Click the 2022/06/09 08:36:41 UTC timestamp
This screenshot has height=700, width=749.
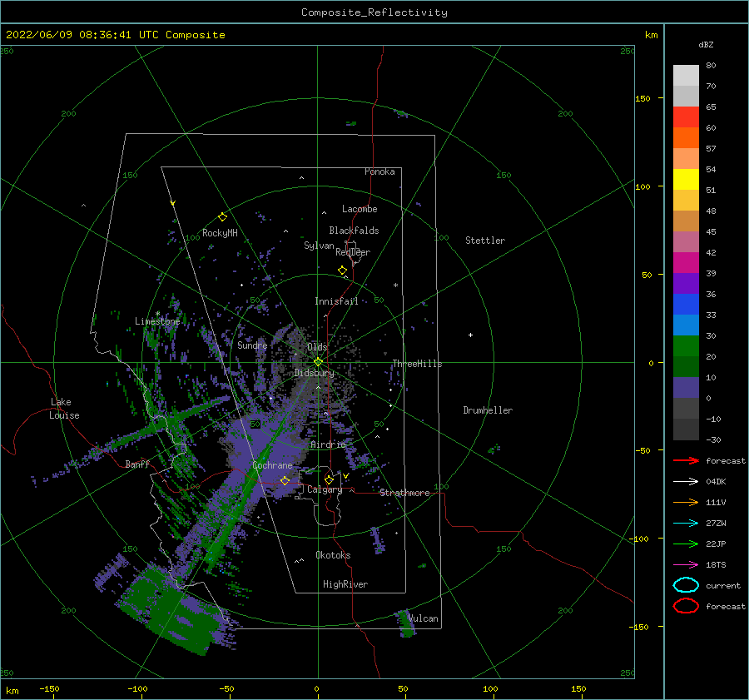coord(82,35)
